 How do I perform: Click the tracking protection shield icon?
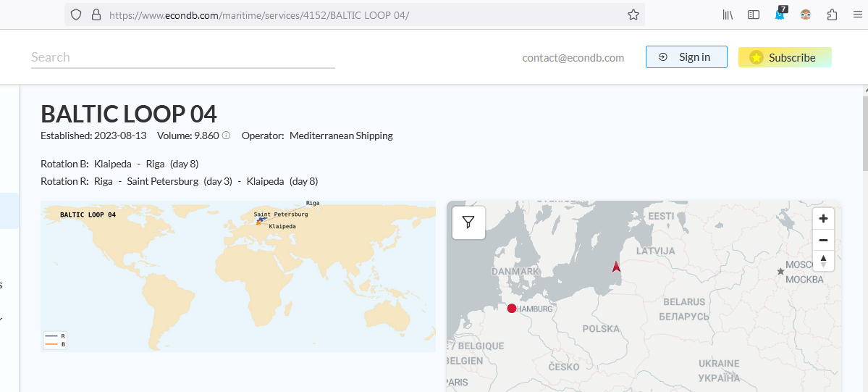(76, 15)
